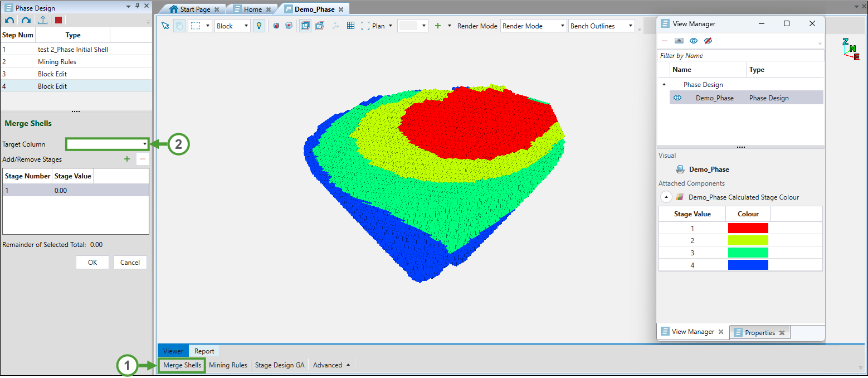Collapse the Phase Design tree node

pyautogui.click(x=664, y=85)
